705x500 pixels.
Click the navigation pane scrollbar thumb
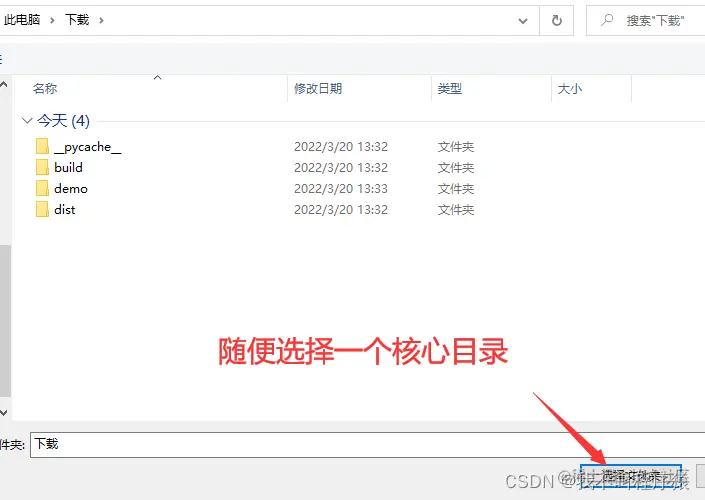click(x=5, y=321)
